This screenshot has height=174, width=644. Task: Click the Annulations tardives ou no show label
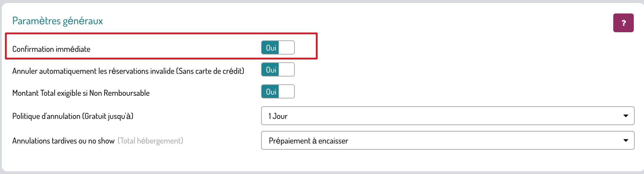coord(63,141)
